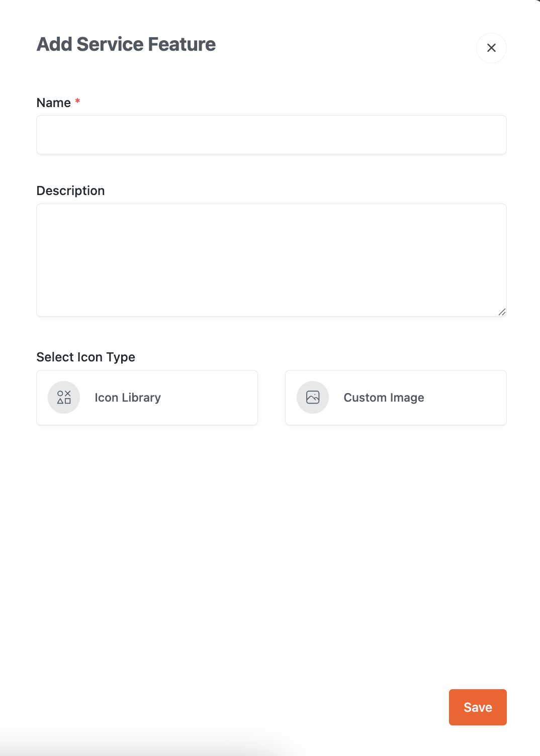The height and width of the screenshot is (756, 540).
Task: Click the Description box resize handle
Action: coord(502,312)
